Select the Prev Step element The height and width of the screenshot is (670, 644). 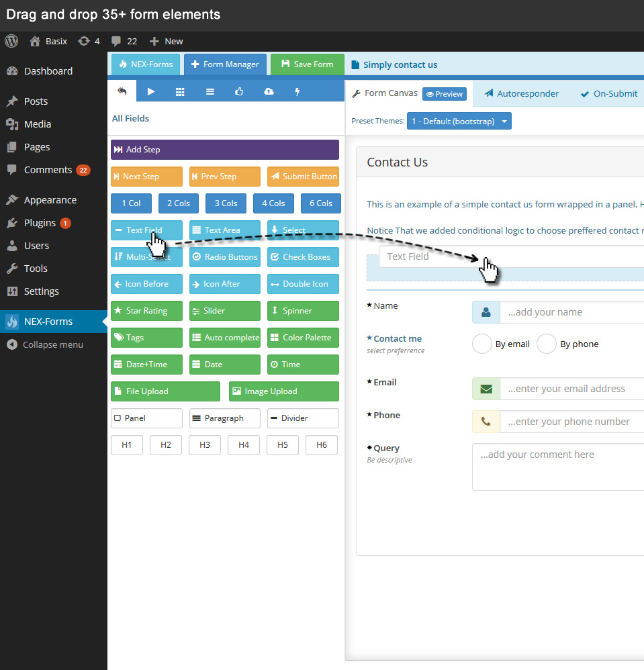225,177
